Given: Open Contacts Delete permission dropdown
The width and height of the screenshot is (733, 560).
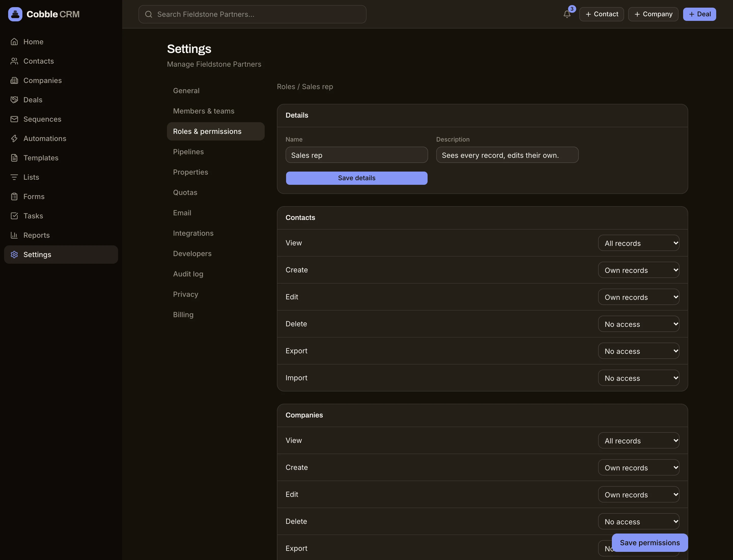Looking at the screenshot, I should (x=638, y=324).
